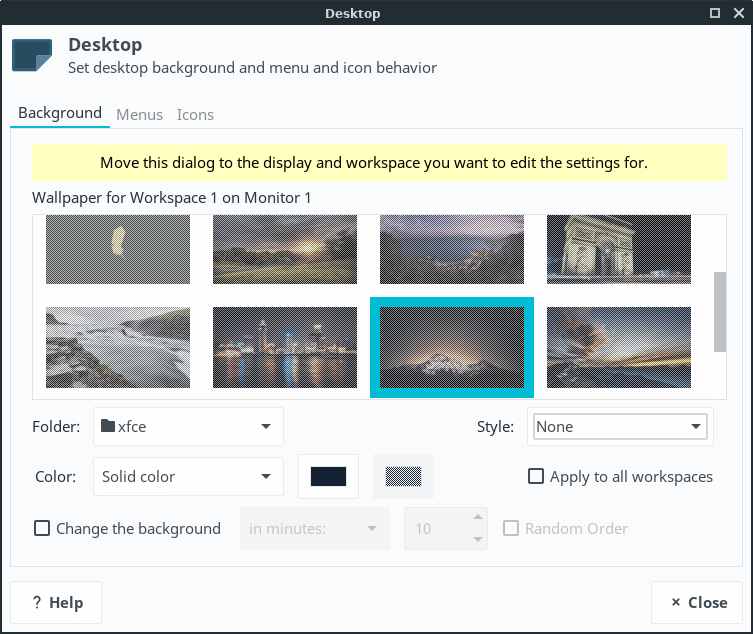Select the highlighted sunset wallpaper thumbnail
The height and width of the screenshot is (634, 753).
452,347
